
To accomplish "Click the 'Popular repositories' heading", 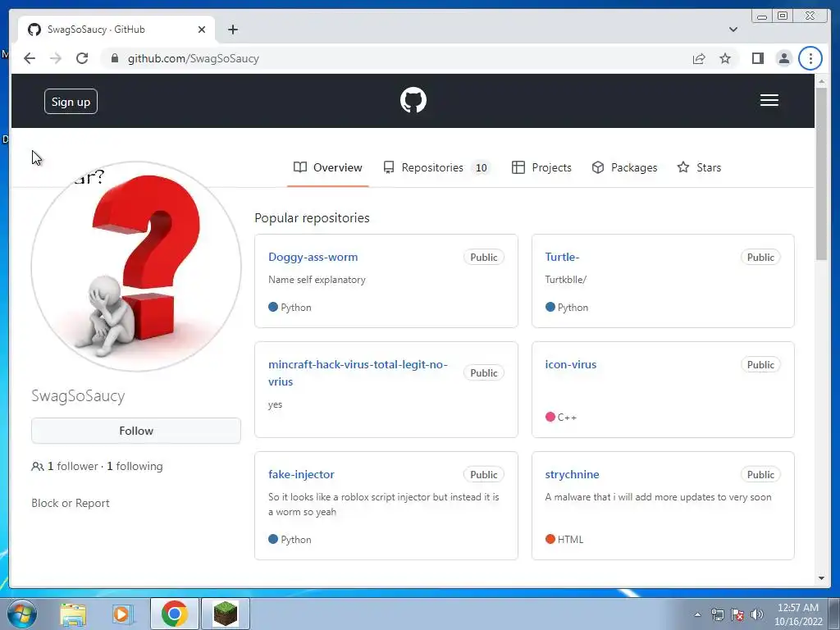I will [312, 218].
